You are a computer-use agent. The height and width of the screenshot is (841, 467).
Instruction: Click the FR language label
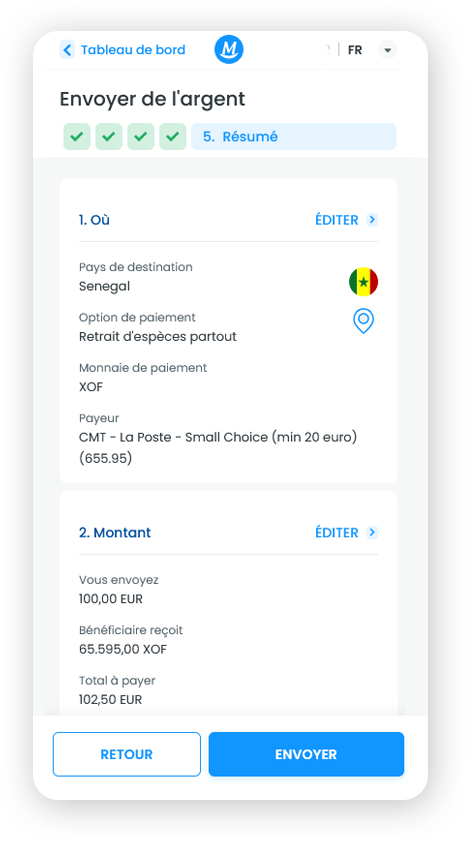(x=355, y=50)
